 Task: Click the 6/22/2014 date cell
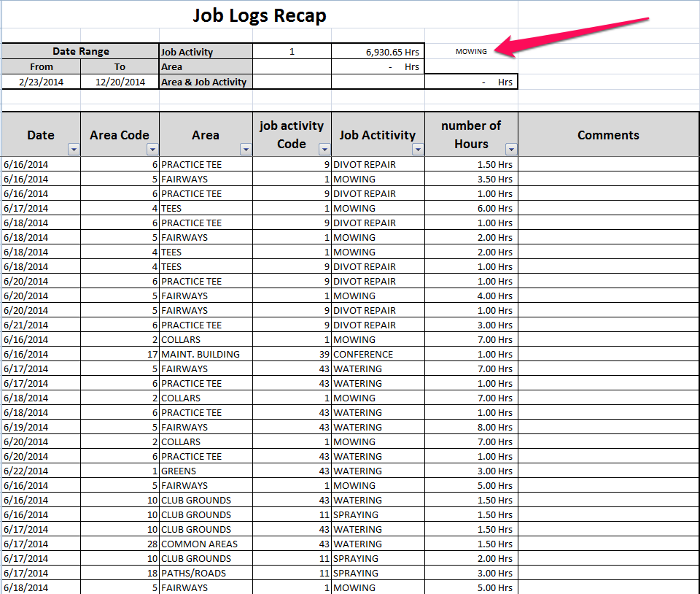click(x=41, y=471)
